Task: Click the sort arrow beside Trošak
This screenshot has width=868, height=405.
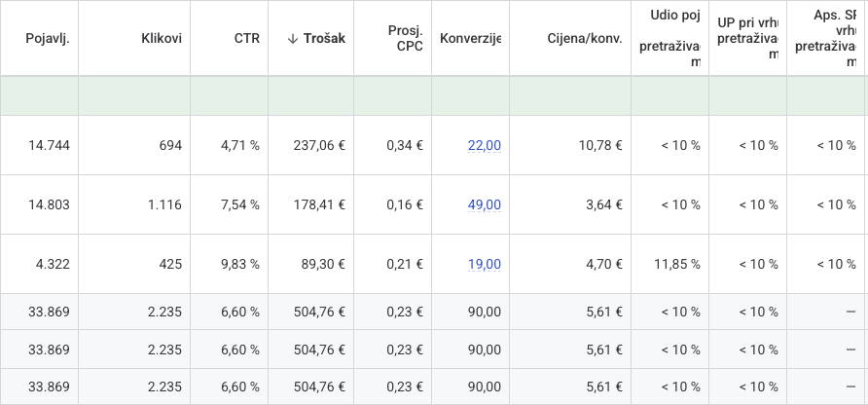Action: tap(293, 39)
